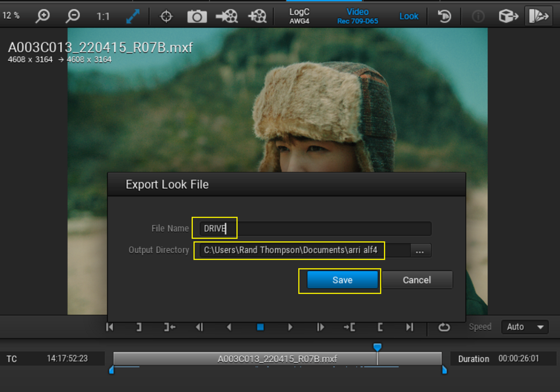
Task: Toggle the Look option
Action: (408, 16)
